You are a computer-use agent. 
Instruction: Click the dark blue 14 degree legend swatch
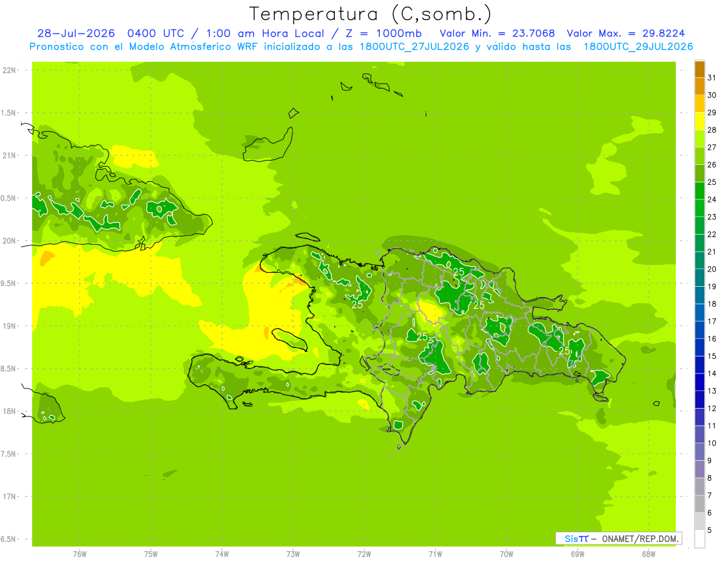(699, 365)
